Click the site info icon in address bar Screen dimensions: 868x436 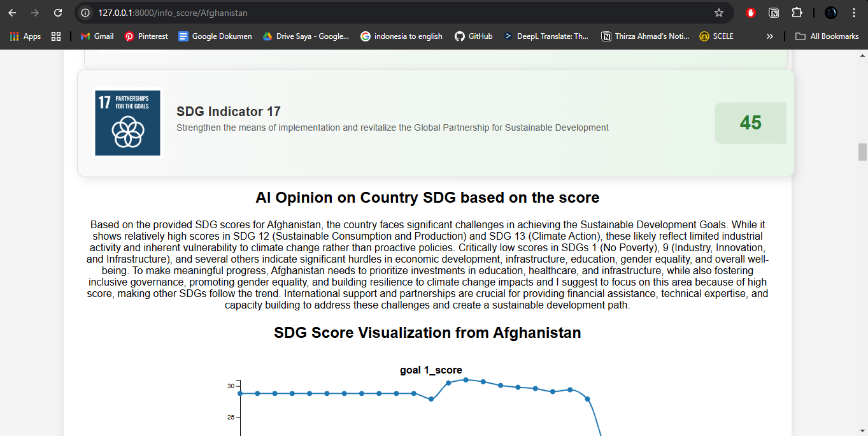[x=85, y=12]
